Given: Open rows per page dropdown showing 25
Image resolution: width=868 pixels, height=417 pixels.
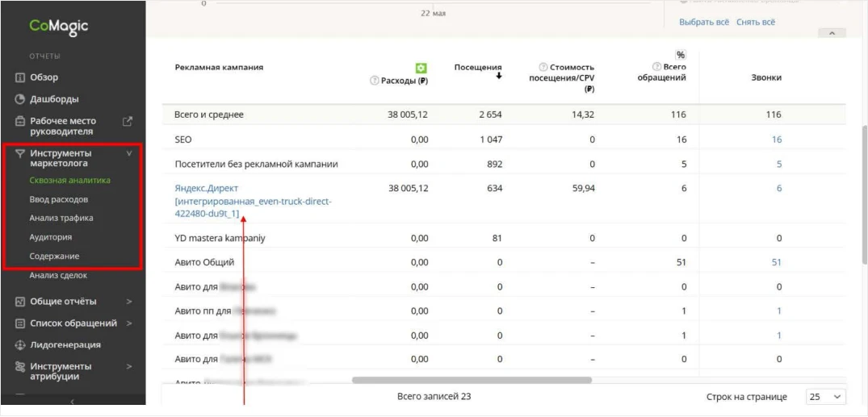Looking at the screenshot, I should click(825, 397).
